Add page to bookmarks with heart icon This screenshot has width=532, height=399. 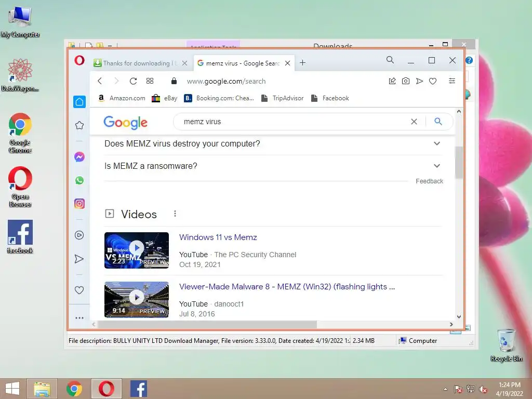pyautogui.click(x=433, y=81)
